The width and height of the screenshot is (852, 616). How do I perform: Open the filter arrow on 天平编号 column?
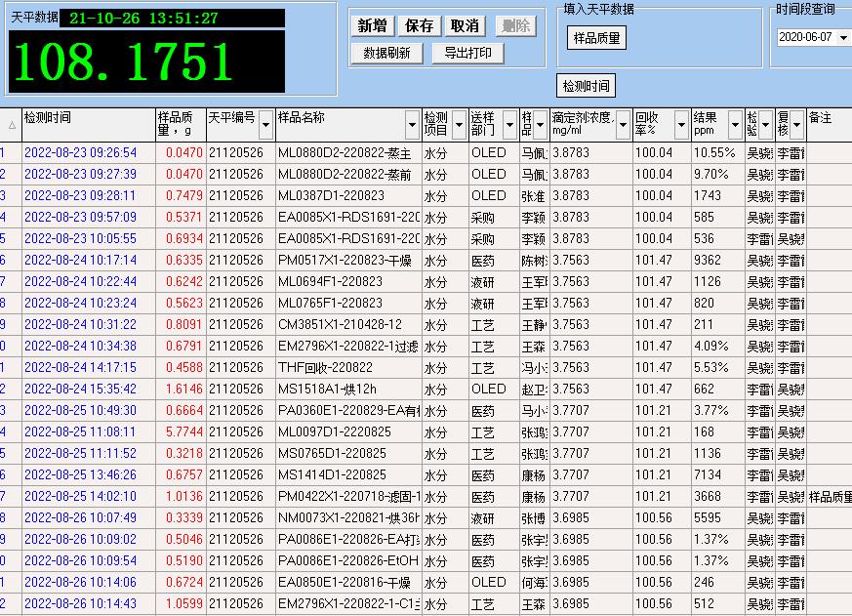point(265,127)
